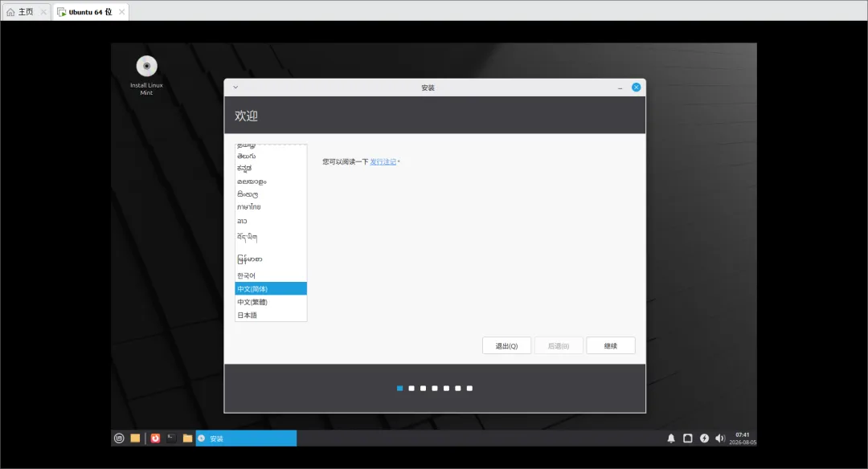Close the installer with blue X
The image size is (868, 469).
pyautogui.click(x=636, y=87)
